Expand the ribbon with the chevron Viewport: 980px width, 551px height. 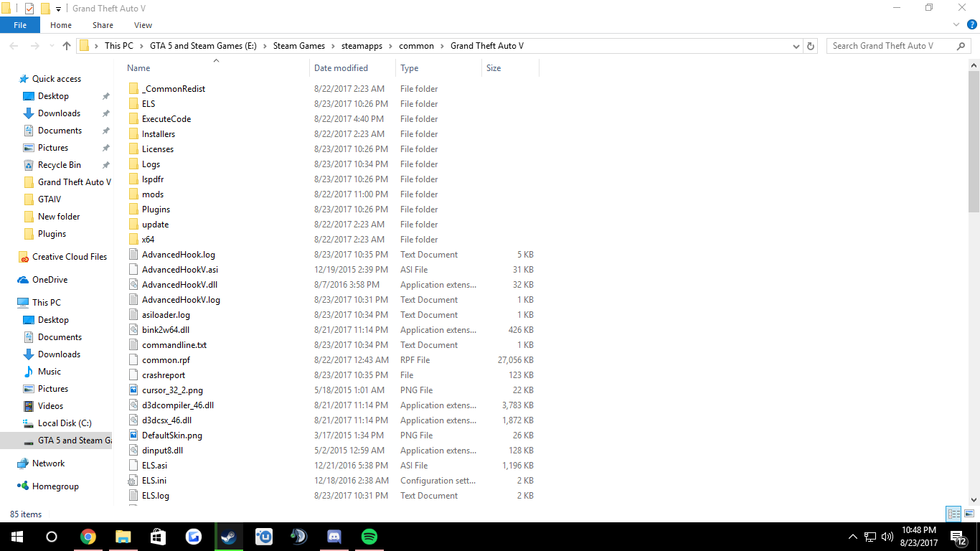click(956, 25)
